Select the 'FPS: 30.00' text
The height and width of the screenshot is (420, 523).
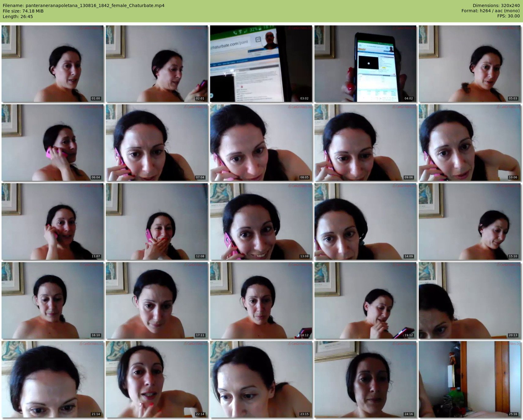click(508, 16)
